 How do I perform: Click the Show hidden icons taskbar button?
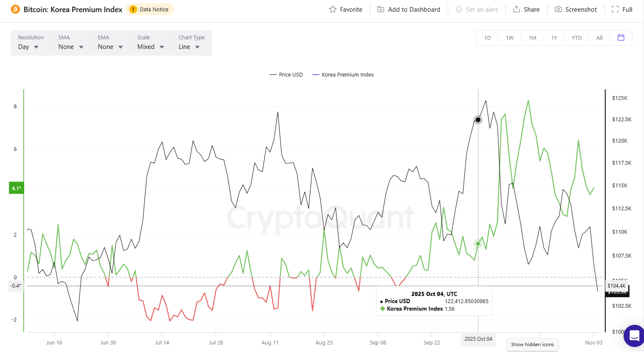pyautogui.click(x=532, y=344)
